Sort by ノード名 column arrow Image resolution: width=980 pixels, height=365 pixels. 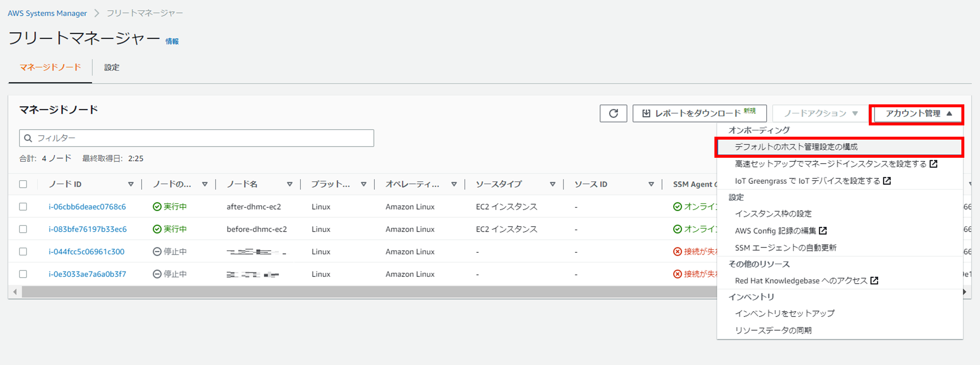[290, 184]
